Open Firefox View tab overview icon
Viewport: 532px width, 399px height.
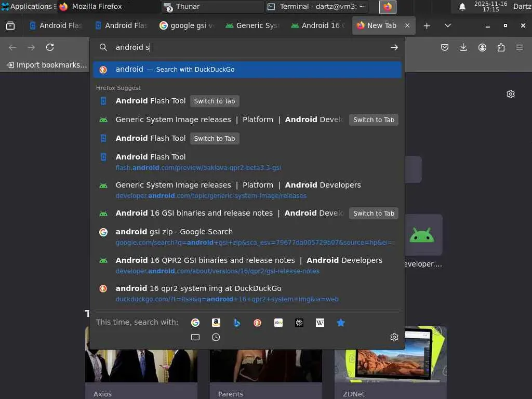[10, 25]
